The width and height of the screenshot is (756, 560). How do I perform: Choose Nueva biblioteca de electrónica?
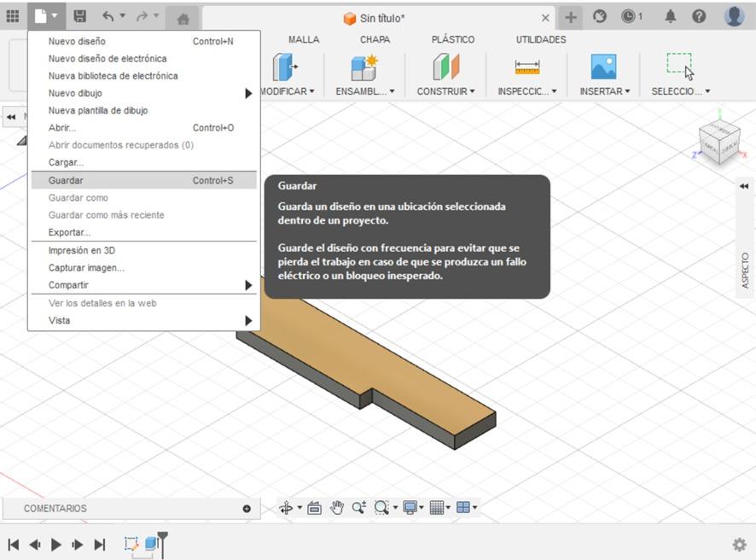point(143,76)
